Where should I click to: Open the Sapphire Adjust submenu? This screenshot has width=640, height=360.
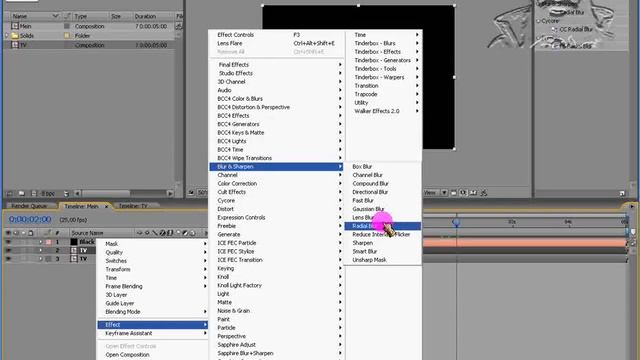(x=276, y=345)
